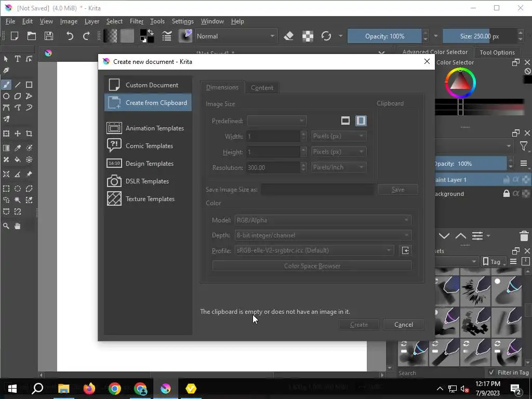Click the Open file toolbar icon

click(32, 36)
